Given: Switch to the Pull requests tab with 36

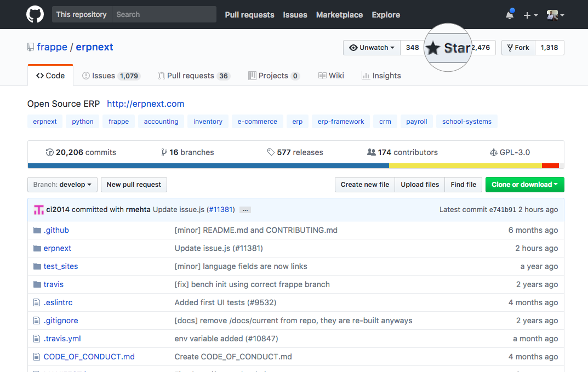Looking at the screenshot, I should click(x=194, y=76).
